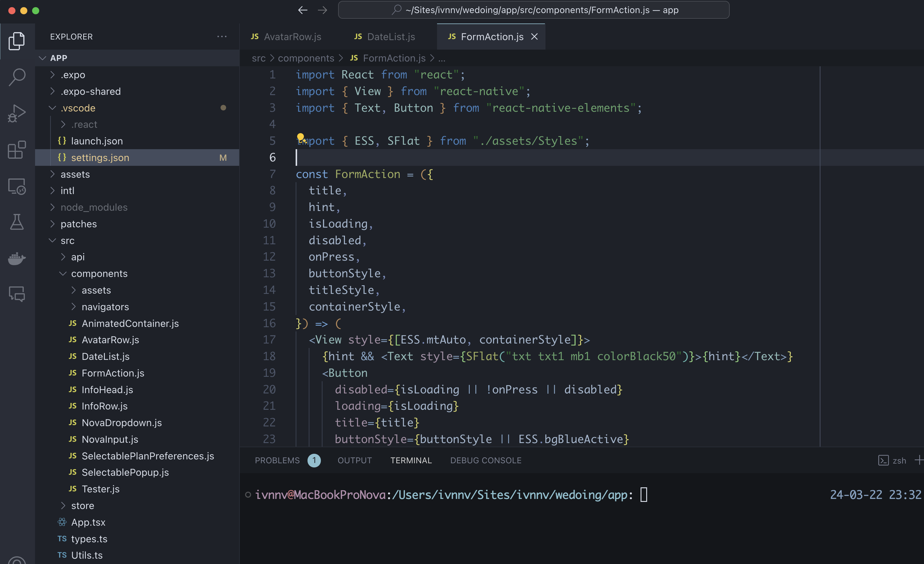This screenshot has width=924, height=564.
Task: Open Remote Explorer icon
Action: [17, 186]
